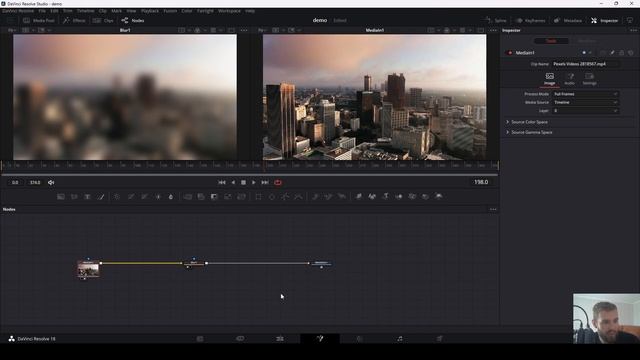Show the Keyframes panel
The image size is (640, 360).
point(530,20)
